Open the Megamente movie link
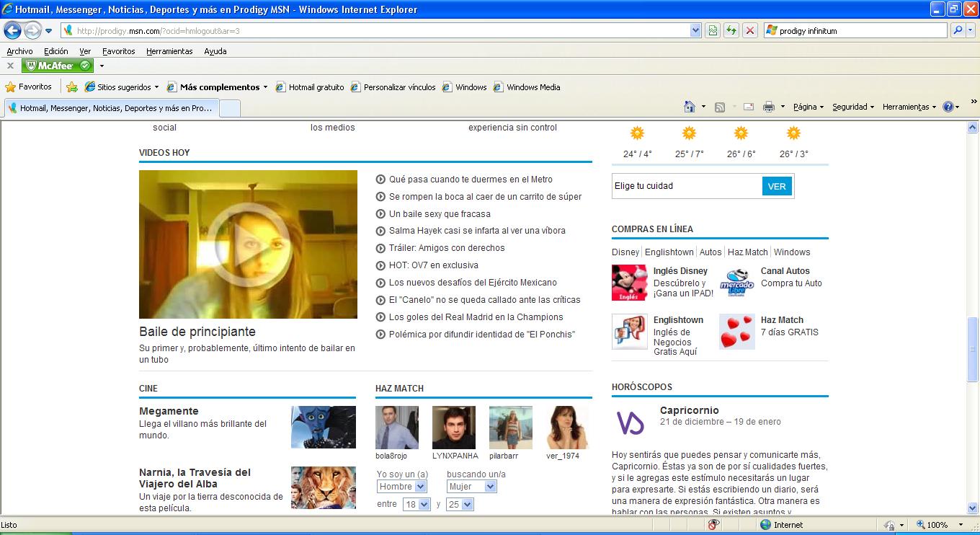Image resolution: width=980 pixels, height=535 pixels. (169, 411)
